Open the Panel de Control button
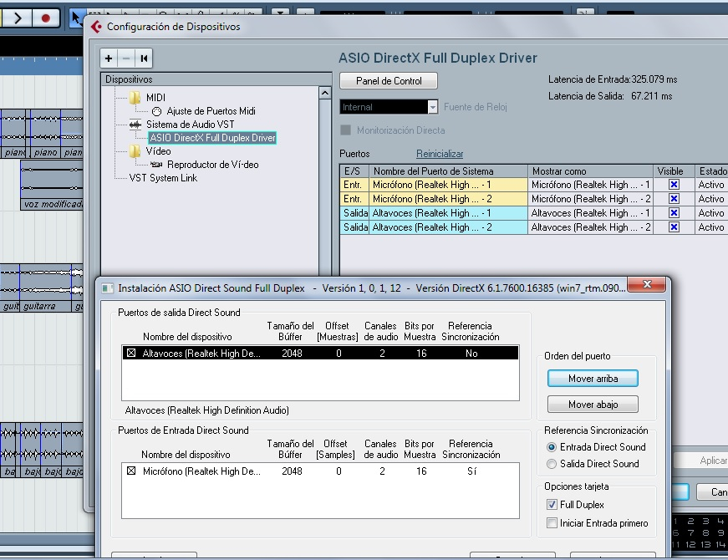This screenshot has width=728, height=560. 389,81
